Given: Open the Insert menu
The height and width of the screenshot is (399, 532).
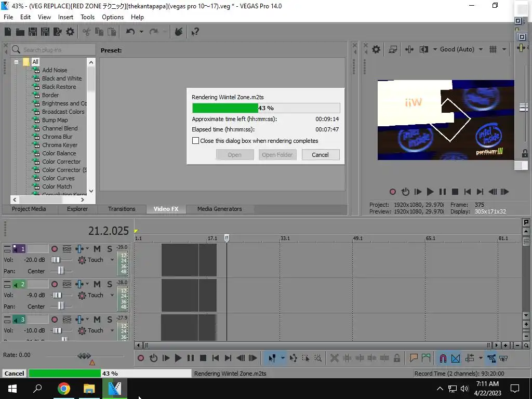Looking at the screenshot, I should coord(65,17).
